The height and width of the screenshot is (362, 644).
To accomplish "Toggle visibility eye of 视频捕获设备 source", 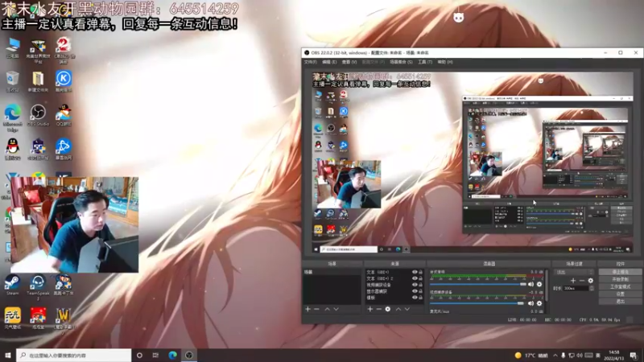I will [x=415, y=285].
